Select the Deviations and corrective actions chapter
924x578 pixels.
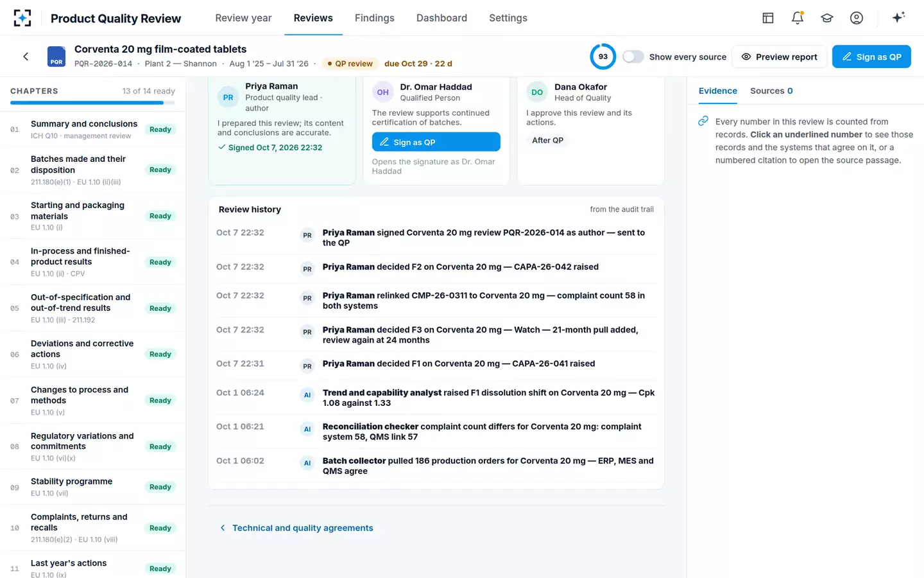coord(93,355)
